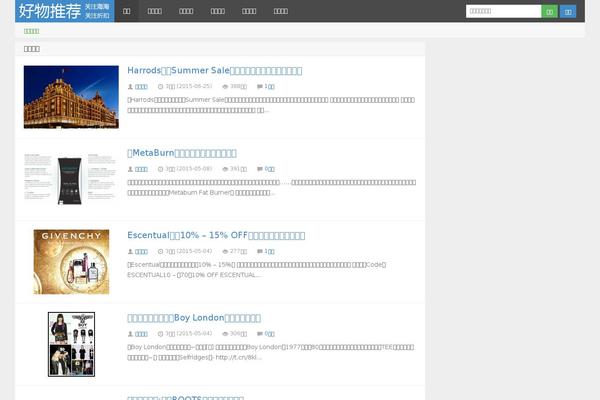The image size is (600, 400).
Task: Click the author icon in Harrods row
Action: tap(130, 87)
